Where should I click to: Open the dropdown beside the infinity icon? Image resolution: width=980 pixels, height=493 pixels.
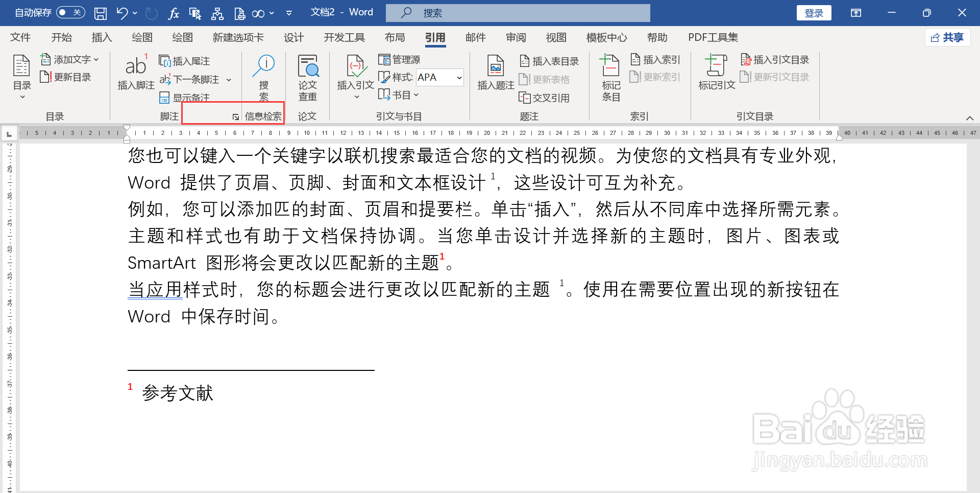pos(272,13)
